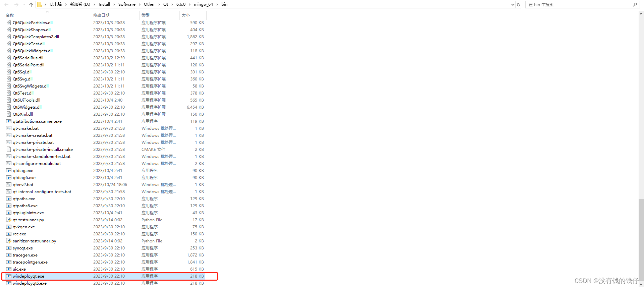Expand chevron after Other in breadcrumb
The image size is (644, 287).
pos(159,4)
